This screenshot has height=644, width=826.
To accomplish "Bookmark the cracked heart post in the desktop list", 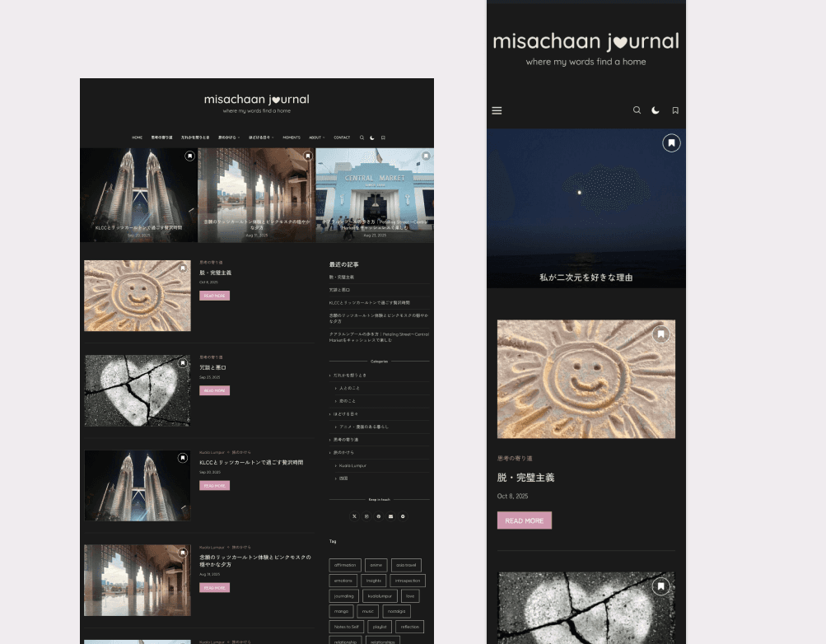I will point(183,363).
